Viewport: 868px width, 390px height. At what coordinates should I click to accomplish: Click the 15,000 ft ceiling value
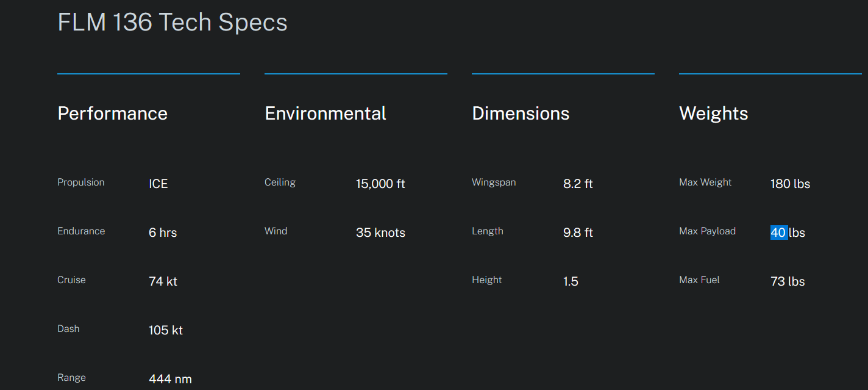(380, 184)
